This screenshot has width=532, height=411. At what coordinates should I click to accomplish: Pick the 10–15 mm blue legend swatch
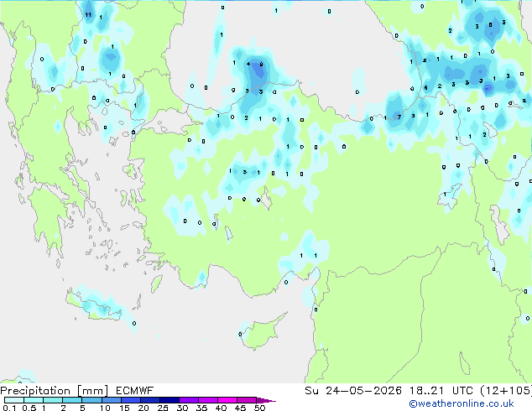click(x=111, y=400)
